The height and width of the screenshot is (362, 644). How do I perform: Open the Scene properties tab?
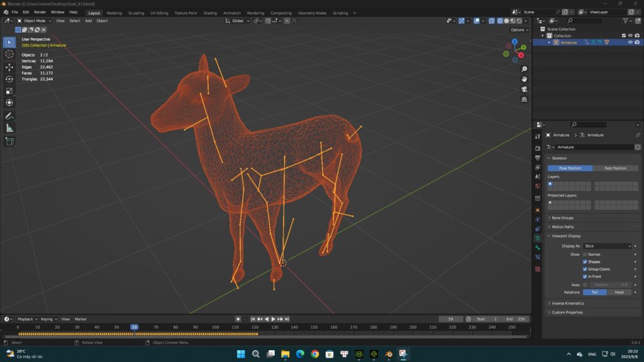[538, 177]
